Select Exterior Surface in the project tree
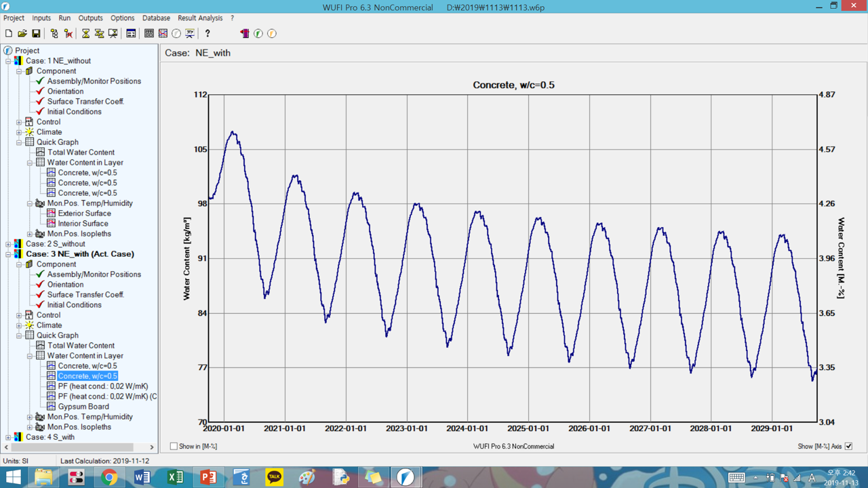The width and height of the screenshot is (868, 488). pyautogui.click(x=84, y=213)
